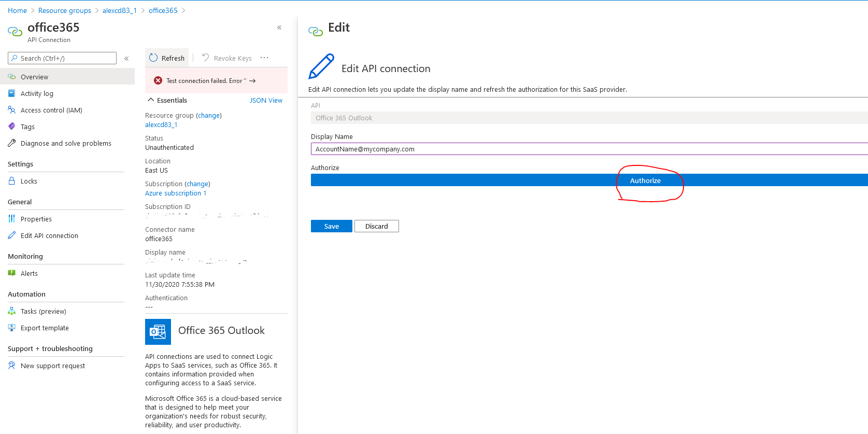Click the Access control (IAM) icon

[11, 110]
